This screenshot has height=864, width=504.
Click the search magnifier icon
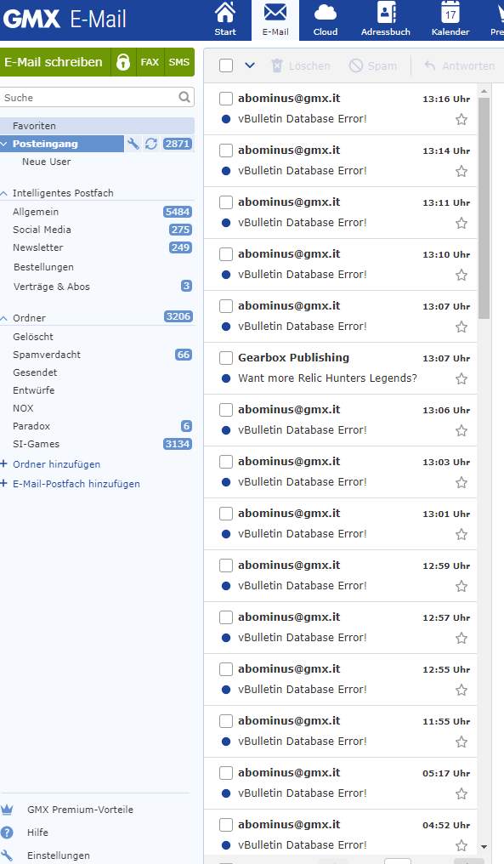pyautogui.click(x=184, y=98)
